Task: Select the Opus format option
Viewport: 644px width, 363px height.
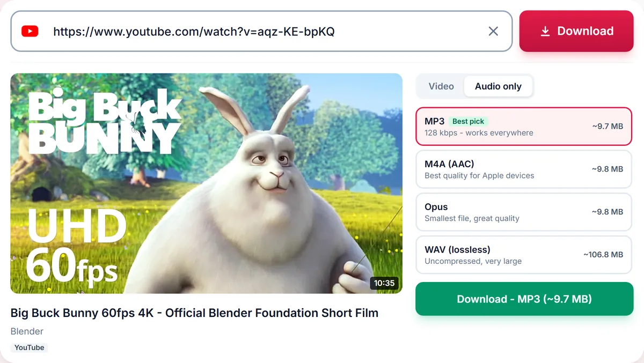Action: (x=524, y=212)
